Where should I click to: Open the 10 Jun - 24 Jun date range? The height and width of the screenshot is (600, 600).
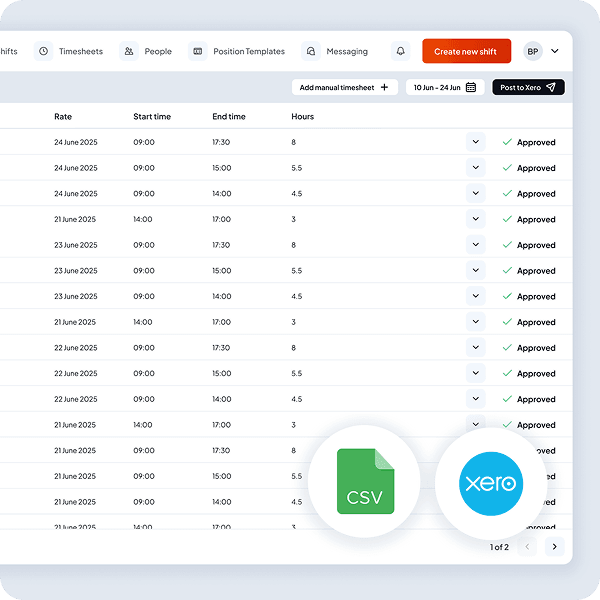[445, 87]
